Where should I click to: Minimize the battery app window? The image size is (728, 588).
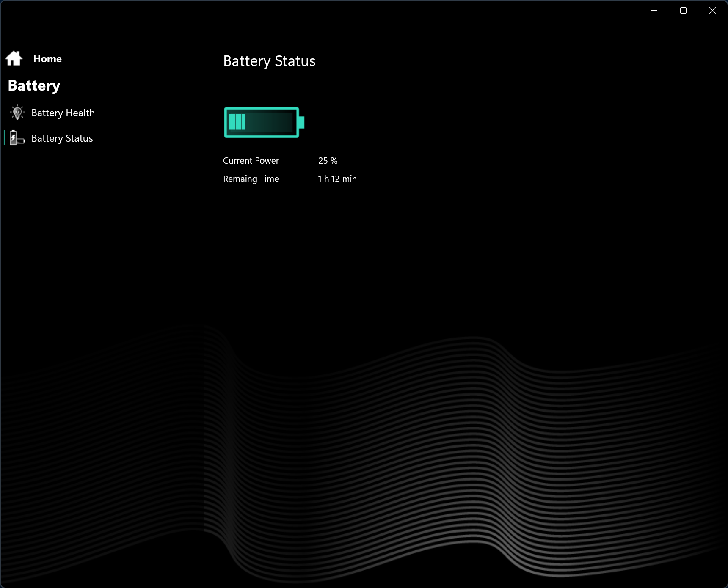click(x=654, y=11)
